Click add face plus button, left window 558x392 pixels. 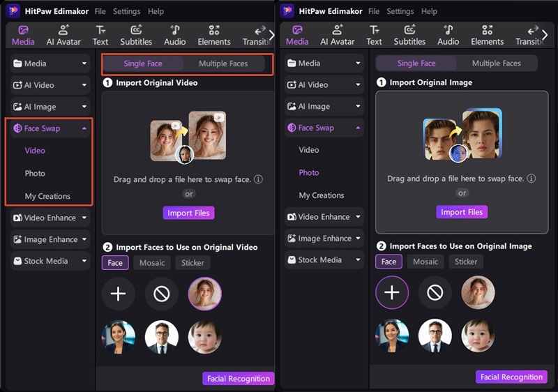point(118,294)
